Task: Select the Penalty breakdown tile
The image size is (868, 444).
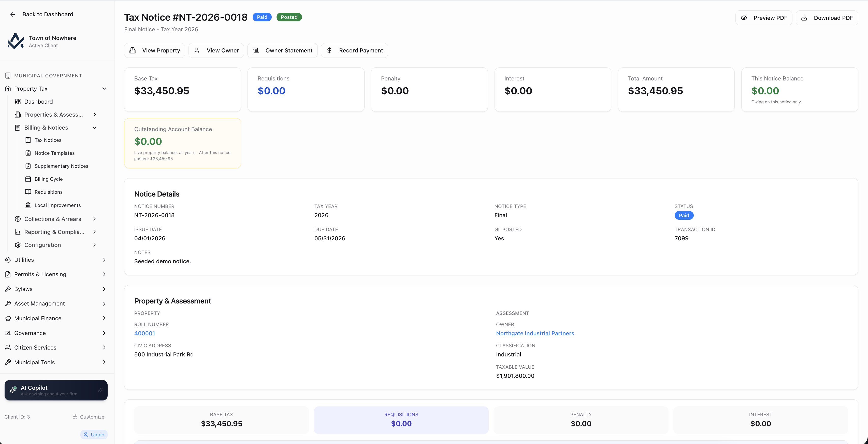Action: point(581,420)
